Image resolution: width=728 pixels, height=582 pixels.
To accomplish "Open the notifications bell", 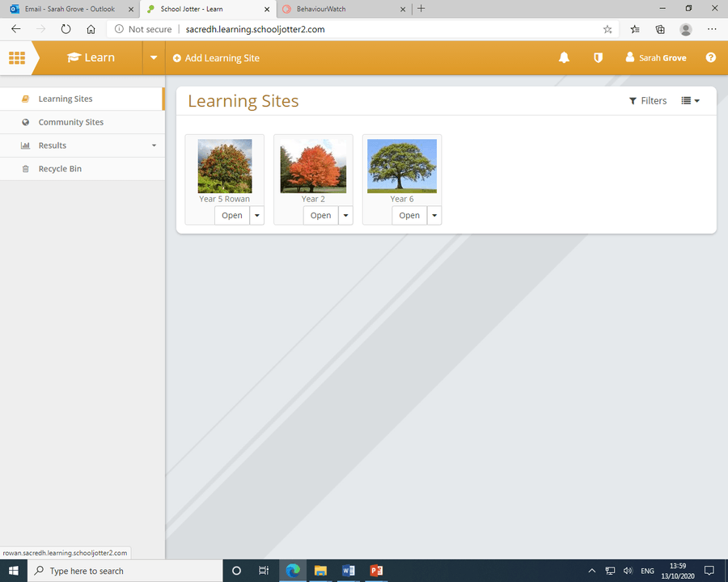I will tap(564, 57).
